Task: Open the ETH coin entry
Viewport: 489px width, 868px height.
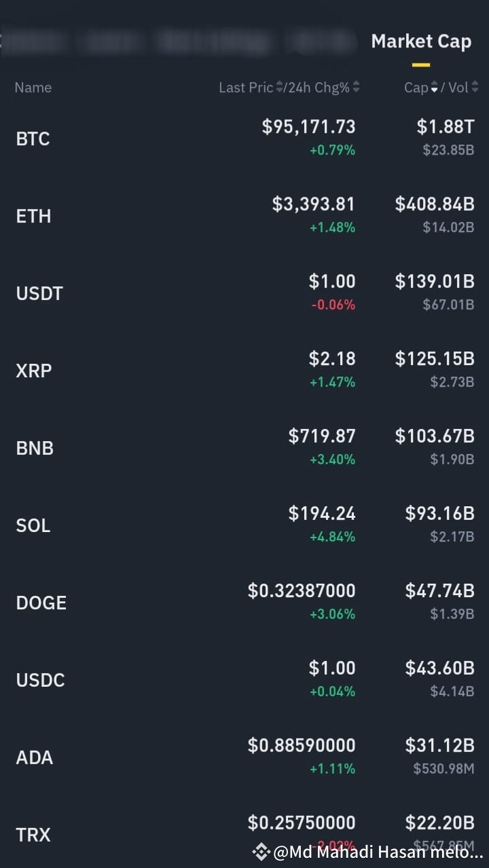Action: [x=244, y=216]
